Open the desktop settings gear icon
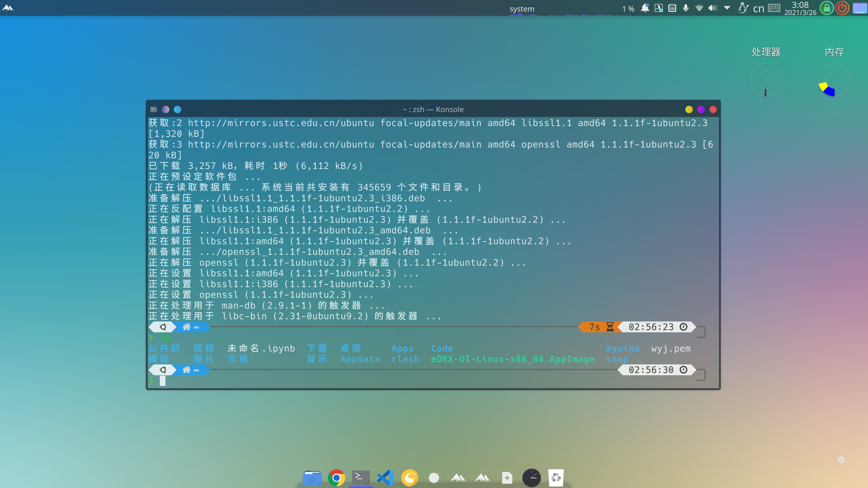The width and height of the screenshot is (868, 488). pyautogui.click(x=841, y=460)
